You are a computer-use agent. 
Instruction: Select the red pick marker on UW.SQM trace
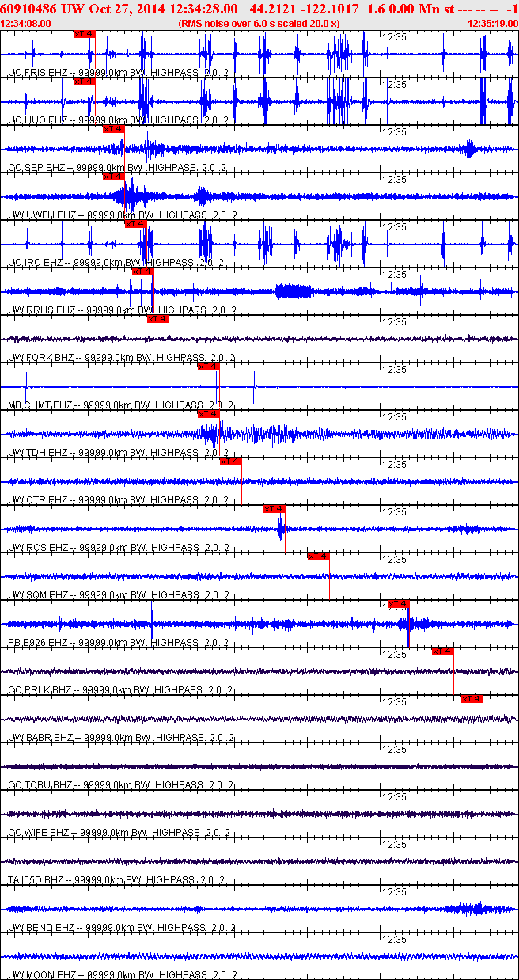click(318, 556)
